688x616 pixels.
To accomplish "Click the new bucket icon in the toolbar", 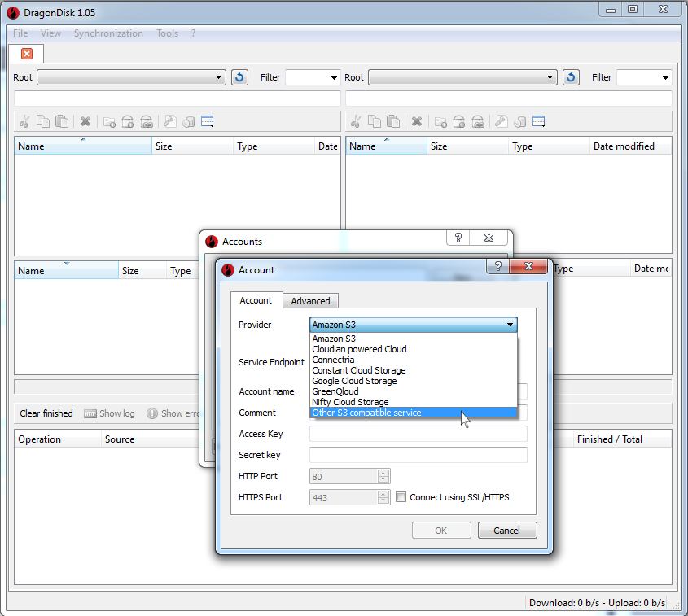I will pyautogui.click(x=128, y=121).
